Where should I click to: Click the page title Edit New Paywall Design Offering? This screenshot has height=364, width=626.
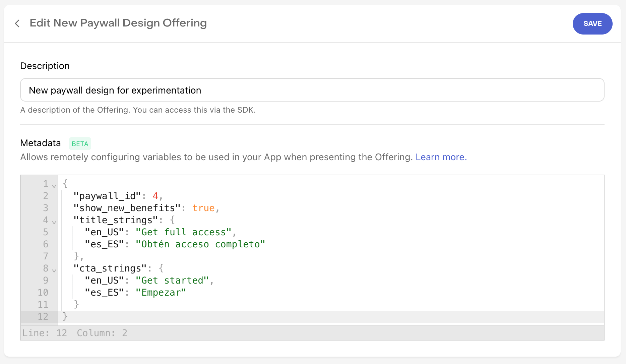118,23
